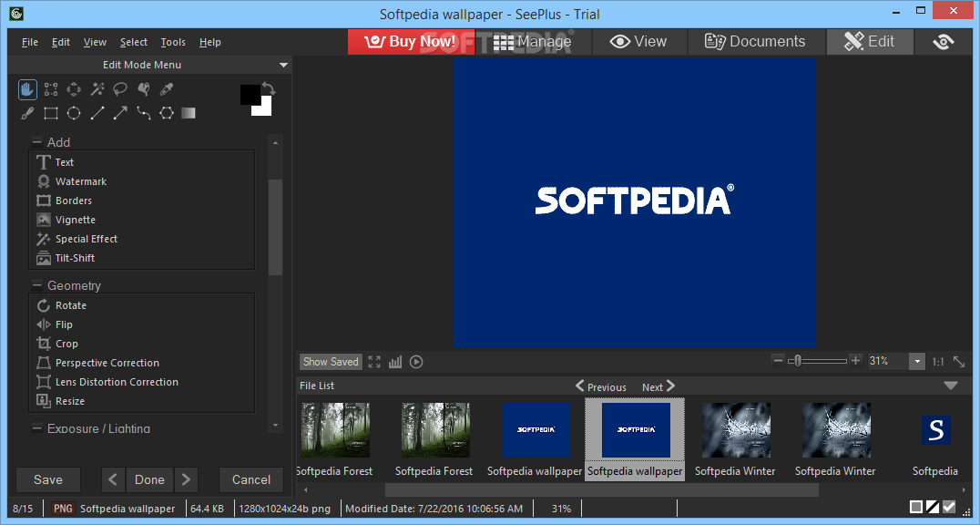Viewport: 980px width, 525px height.
Task: Click the Done button
Action: point(149,480)
